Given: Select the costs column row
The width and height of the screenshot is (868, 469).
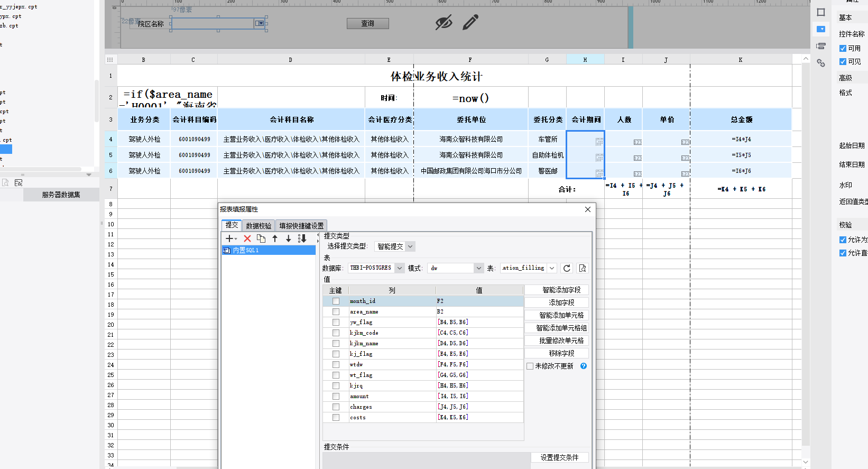Looking at the screenshot, I should point(423,417).
